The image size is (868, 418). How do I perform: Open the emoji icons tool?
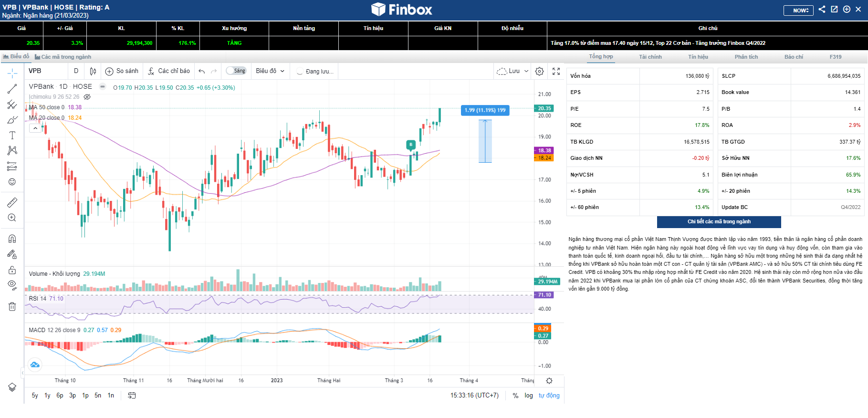(x=12, y=182)
